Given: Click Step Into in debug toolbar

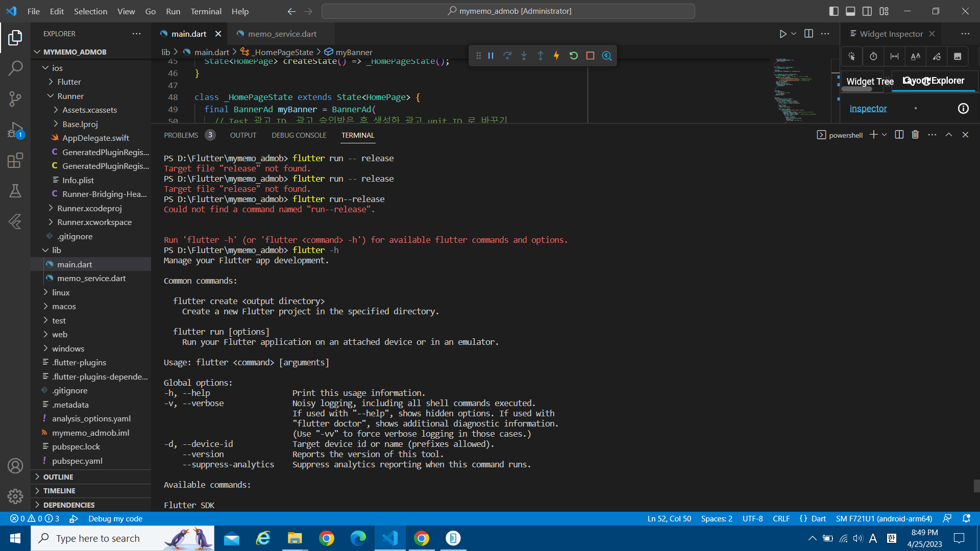Looking at the screenshot, I should point(524,56).
